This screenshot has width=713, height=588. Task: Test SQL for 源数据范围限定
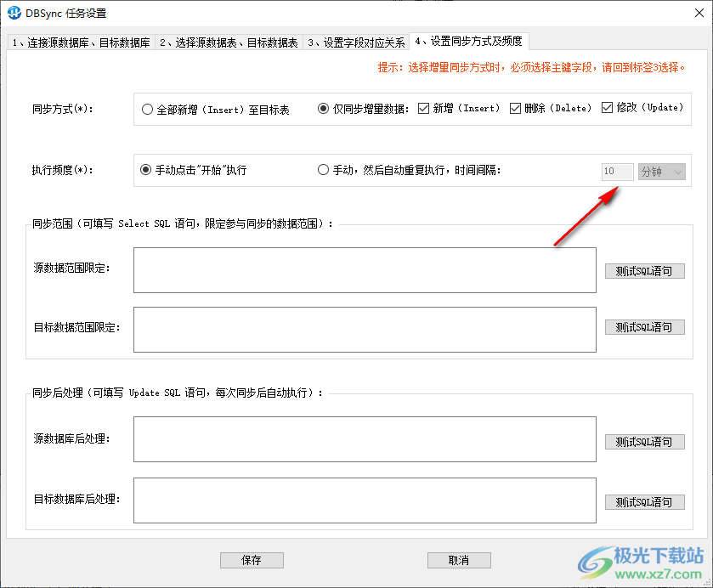pyautogui.click(x=644, y=271)
